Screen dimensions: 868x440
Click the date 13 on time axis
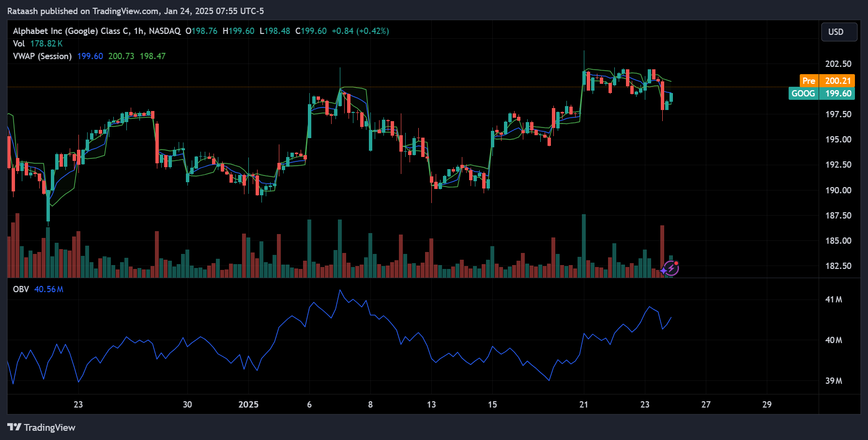click(x=431, y=405)
